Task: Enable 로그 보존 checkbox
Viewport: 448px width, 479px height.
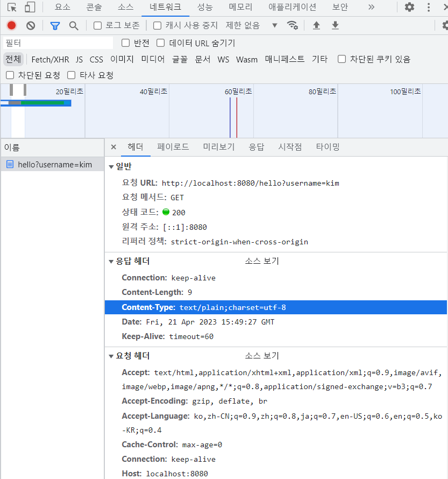Action: pos(98,25)
